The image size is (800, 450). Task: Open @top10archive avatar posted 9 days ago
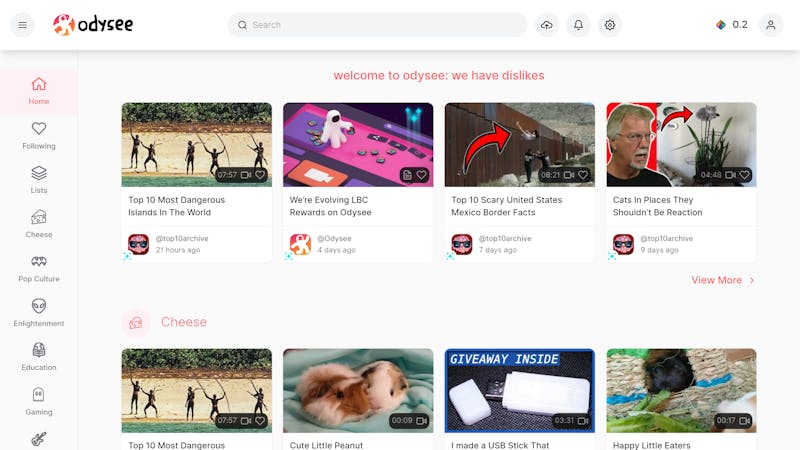pos(623,244)
